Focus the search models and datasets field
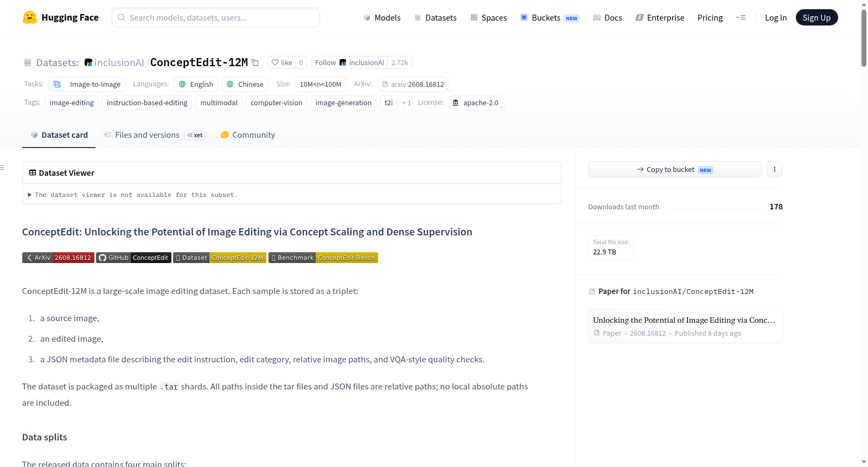This screenshot has width=868, height=467. point(216,17)
